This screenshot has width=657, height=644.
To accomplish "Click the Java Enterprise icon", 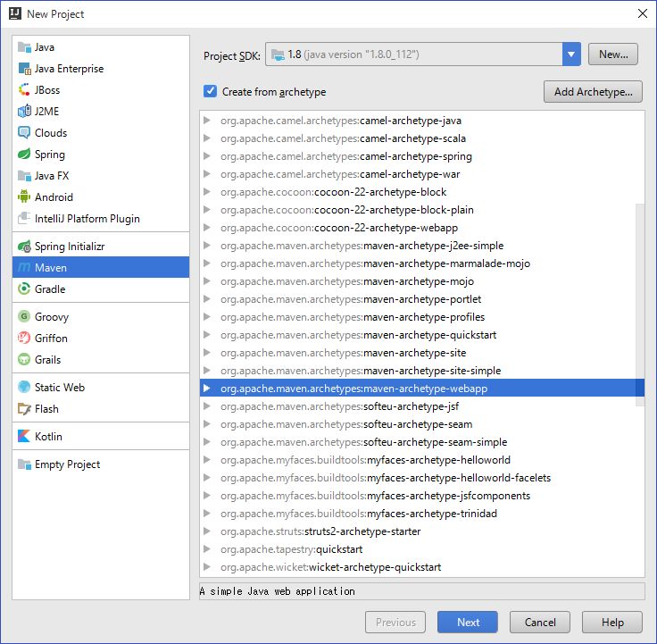I will (24, 69).
